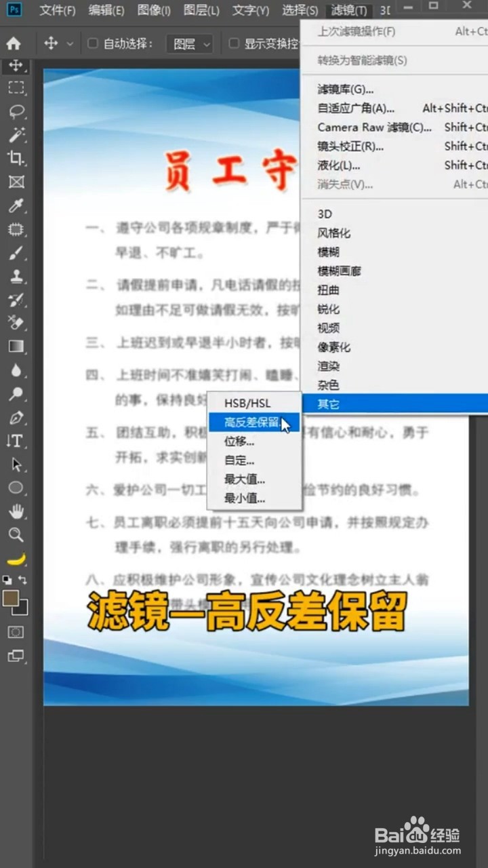Image resolution: width=488 pixels, height=868 pixels.
Task: Select the Eraser tool
Action: (16, 323)
